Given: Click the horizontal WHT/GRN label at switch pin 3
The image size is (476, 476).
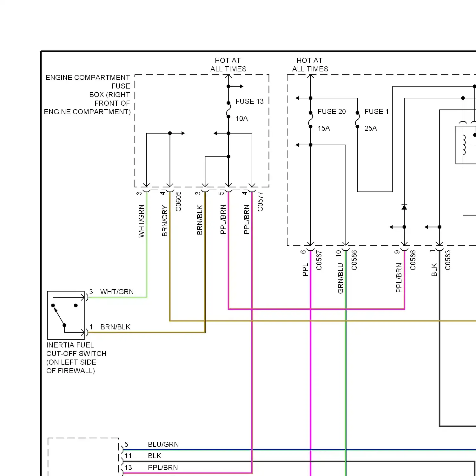Looking at the screenshot, I should pyautogui.click(x=117, y=292).
